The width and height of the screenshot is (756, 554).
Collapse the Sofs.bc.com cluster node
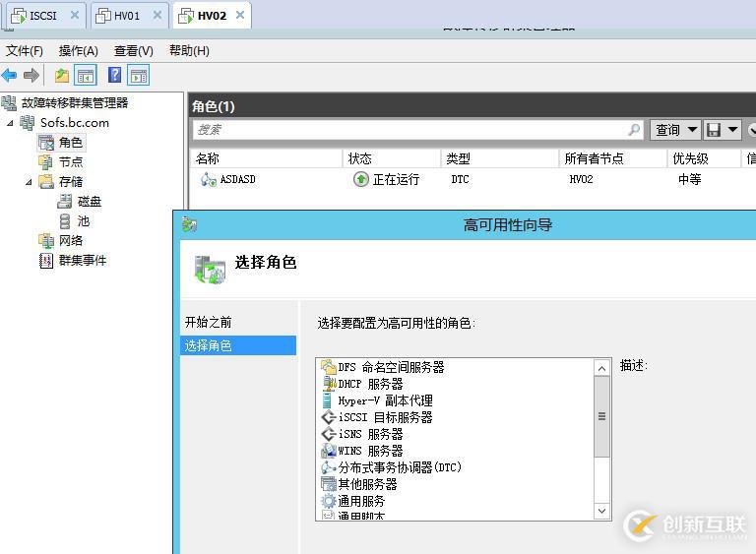pyautogui.click(x=10, y=123)
